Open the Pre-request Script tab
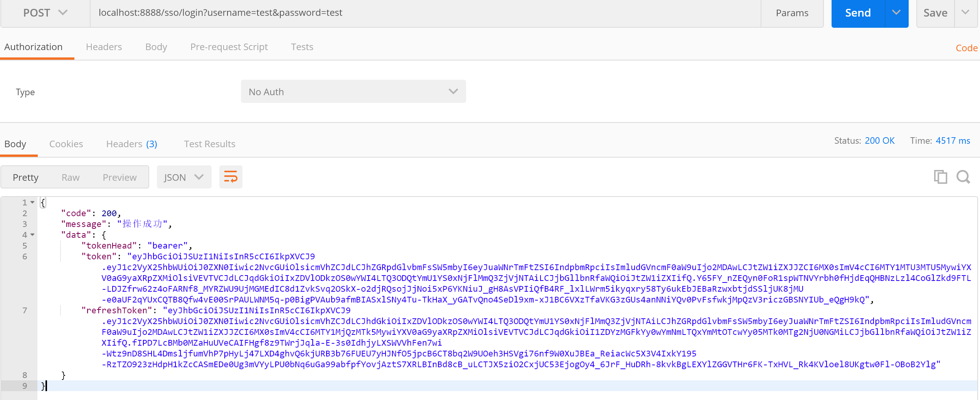980x400 pixels. tap(229, 47)
